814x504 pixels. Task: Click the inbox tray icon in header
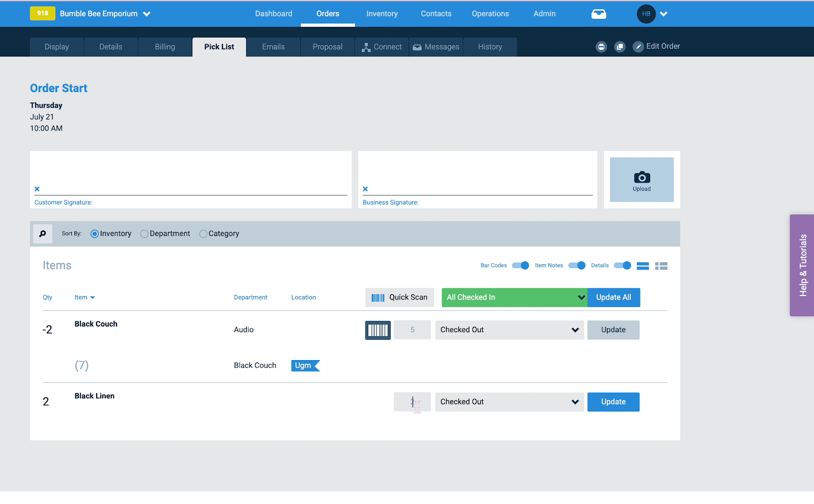598,14
